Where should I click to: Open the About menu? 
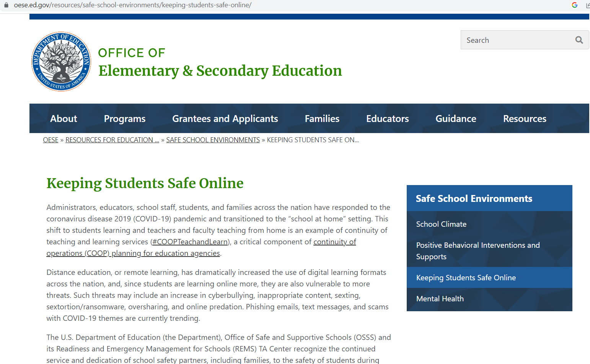click(64, 119)
